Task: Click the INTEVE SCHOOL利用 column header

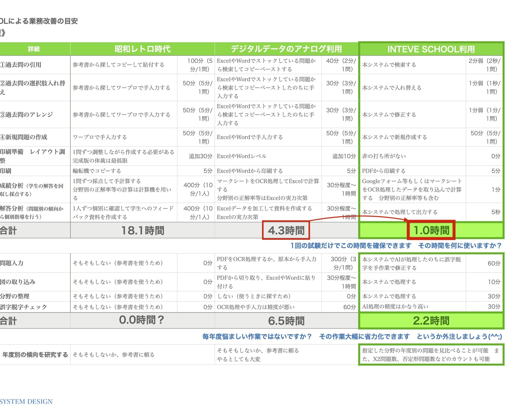Action: (431, 49)
